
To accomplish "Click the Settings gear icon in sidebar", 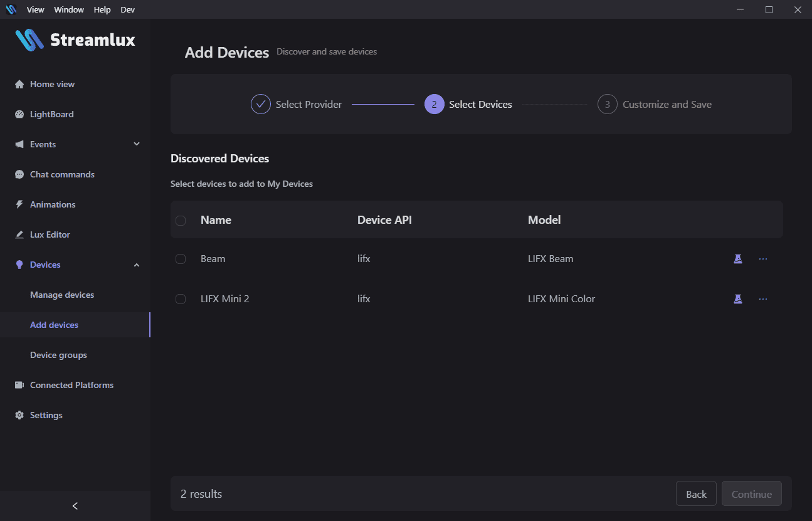I will [19, 416].
